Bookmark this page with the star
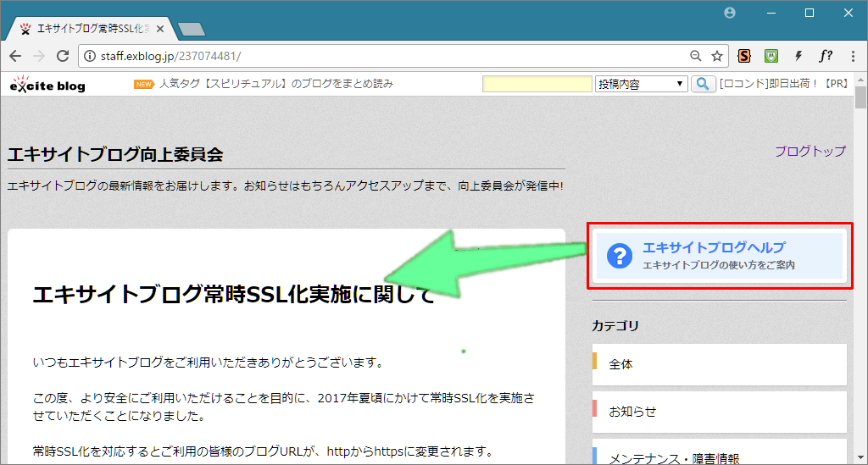The image size is (868, 465). pos(717,56)
